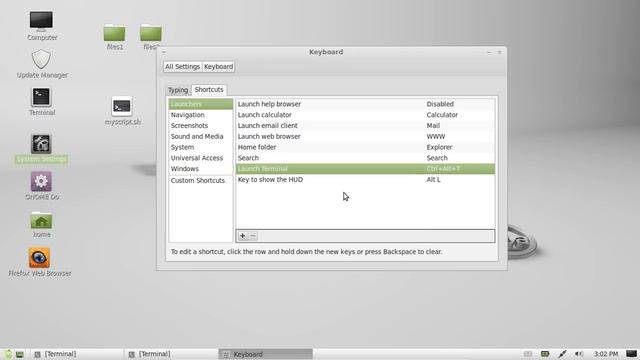
Task: Select the Shortcuts tab
Action: coord(209,89)
